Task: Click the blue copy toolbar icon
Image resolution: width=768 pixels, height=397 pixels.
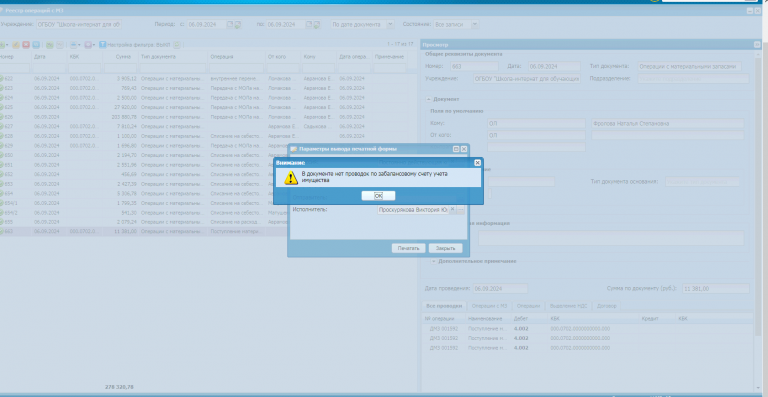Action: pyautogui.click(x=36, y=45)
